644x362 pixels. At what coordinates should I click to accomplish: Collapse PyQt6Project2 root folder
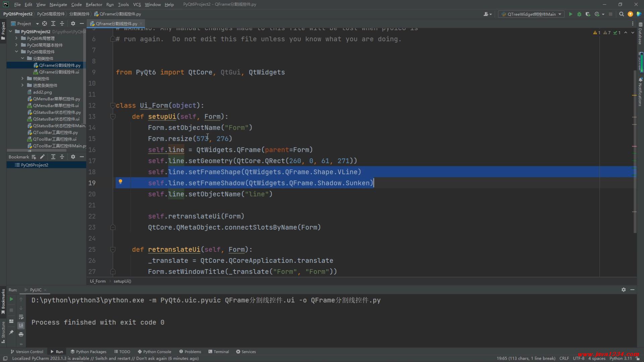[x=11, y=32]
